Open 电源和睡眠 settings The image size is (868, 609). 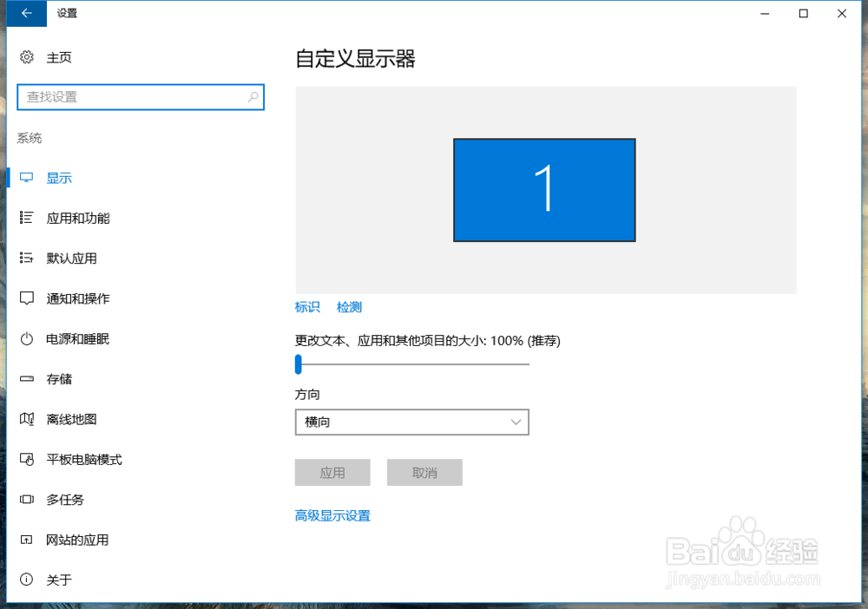coord(77,339)
